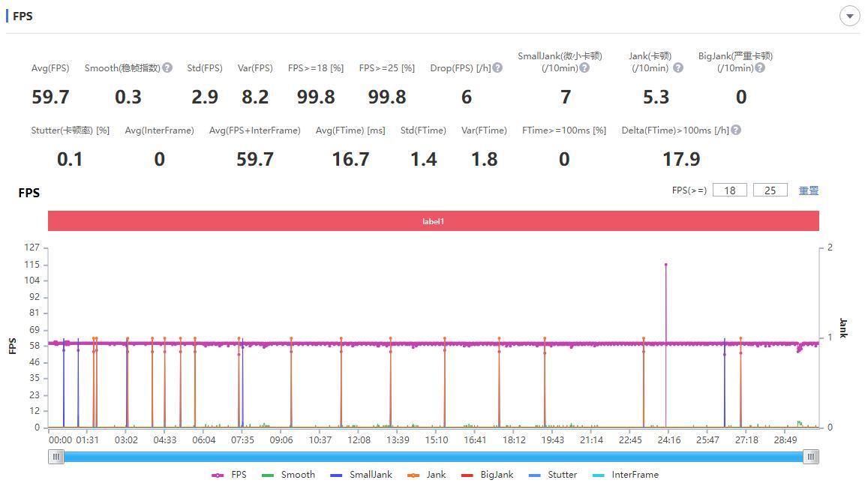Toggle Stutter legend entry

tap(553, 475)
